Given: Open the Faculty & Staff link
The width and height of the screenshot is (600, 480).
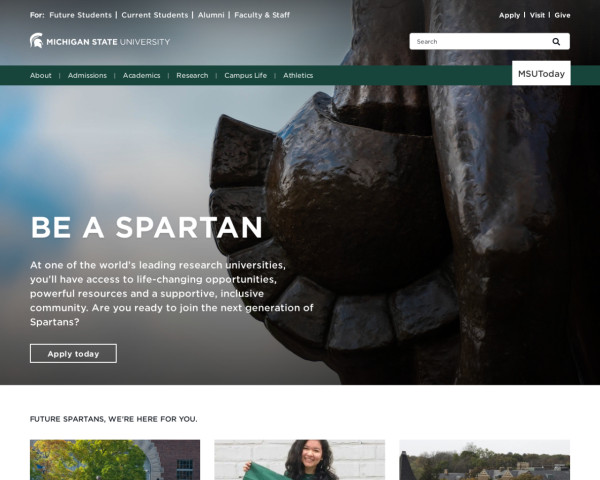Looking at the screenshot, I should (x=262, y=15).
